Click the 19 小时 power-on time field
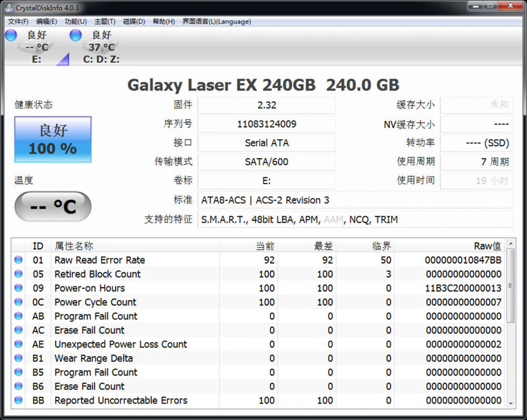This screenshot has width=527, height=420. (476, 181)
